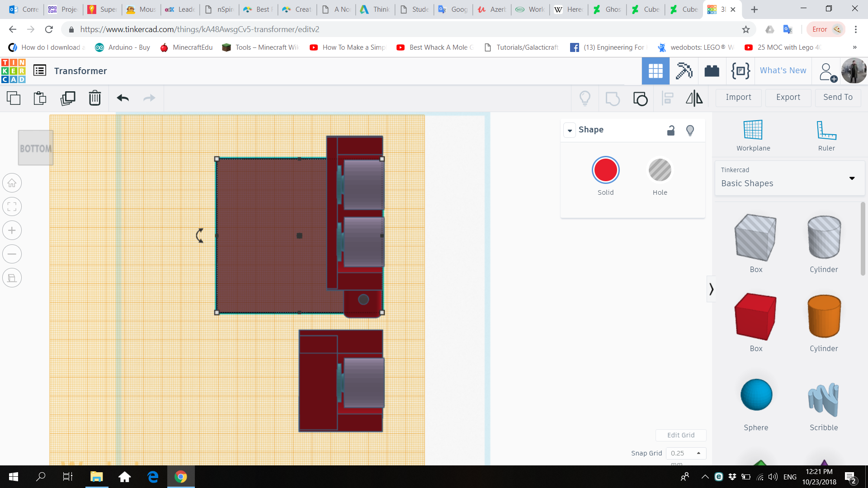Undo the last action
Screen dimensions: 868x488
[123, 98]
